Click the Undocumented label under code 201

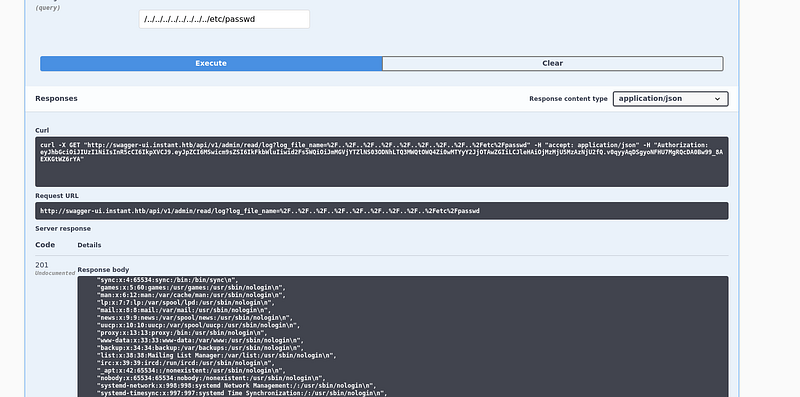[55, 274]
